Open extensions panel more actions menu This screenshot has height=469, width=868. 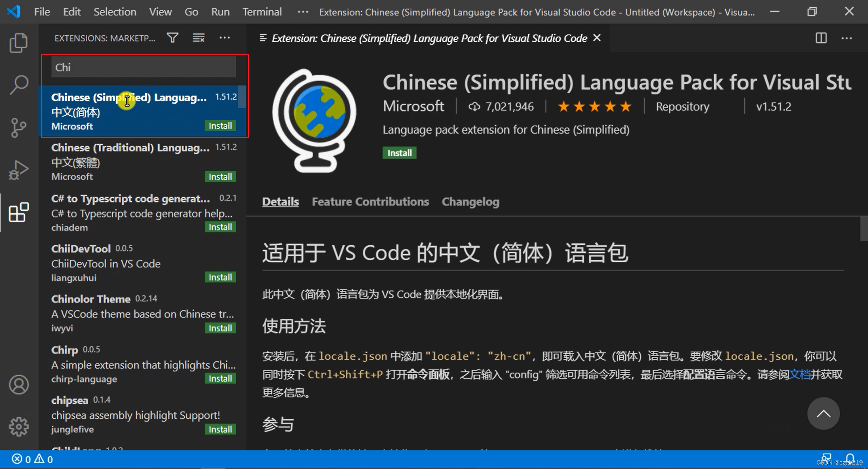click(x=224, y=38)
